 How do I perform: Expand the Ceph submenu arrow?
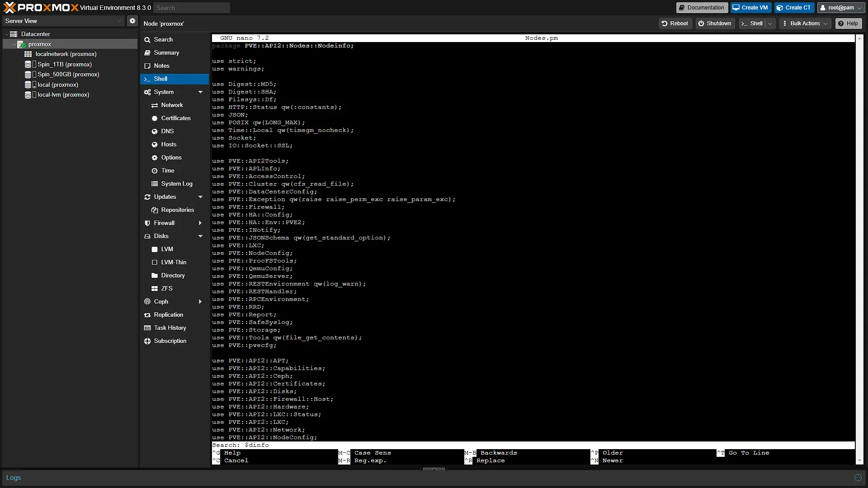coord(200,302)
